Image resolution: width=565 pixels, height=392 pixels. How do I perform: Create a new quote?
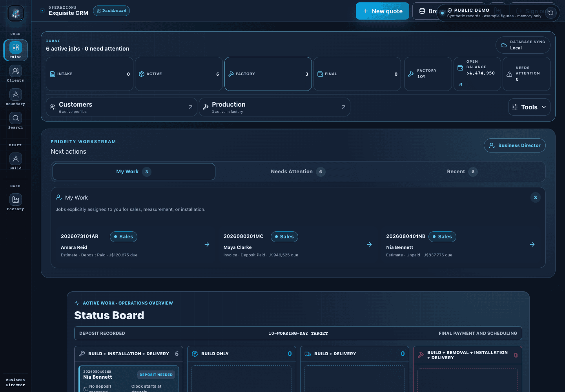point(383,11)
